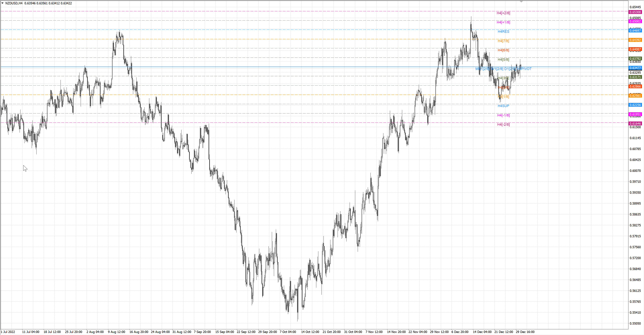Viewport: 644px width, 335px height.
Task: Click the OHLC values 0.63546 0.63561 0.63412 0.63422
Action: [48, 3]
